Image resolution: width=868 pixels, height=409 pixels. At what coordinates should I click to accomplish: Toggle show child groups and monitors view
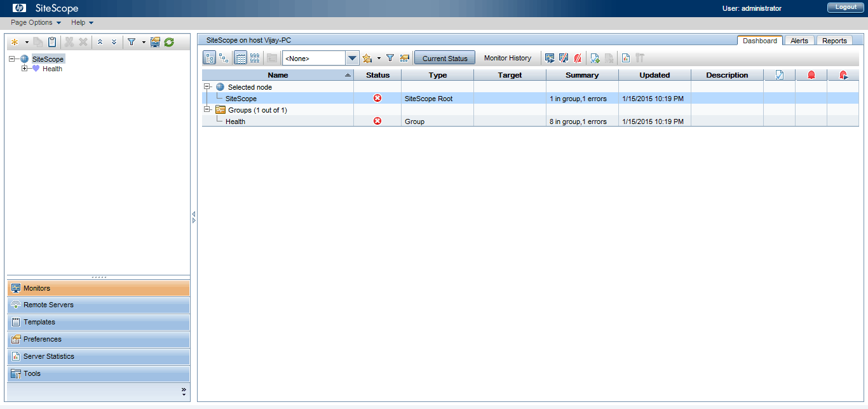(210, 58)
